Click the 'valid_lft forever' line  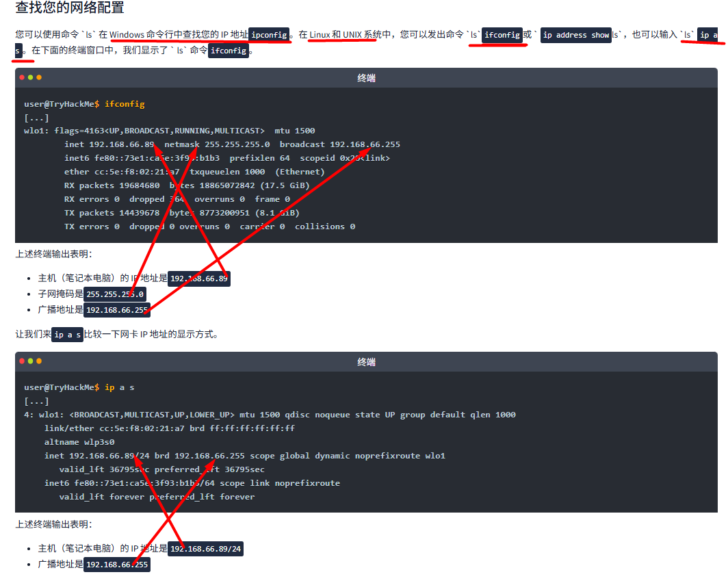tap(157, 497)
